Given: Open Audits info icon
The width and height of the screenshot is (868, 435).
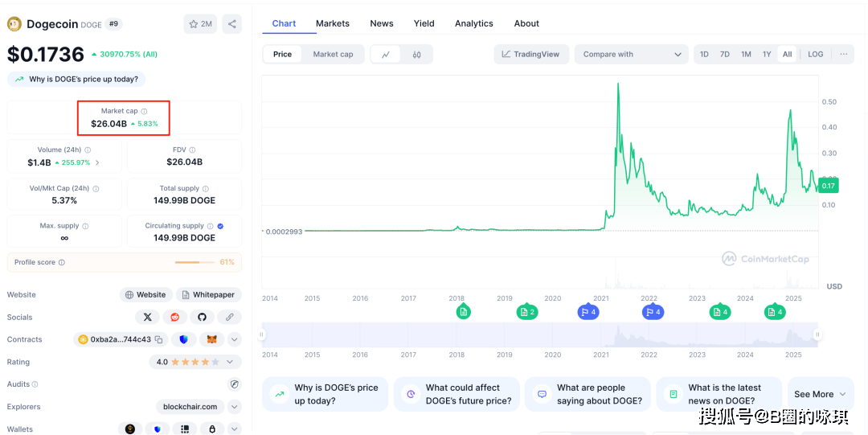Looking at the screenshot, I should 35,384.
